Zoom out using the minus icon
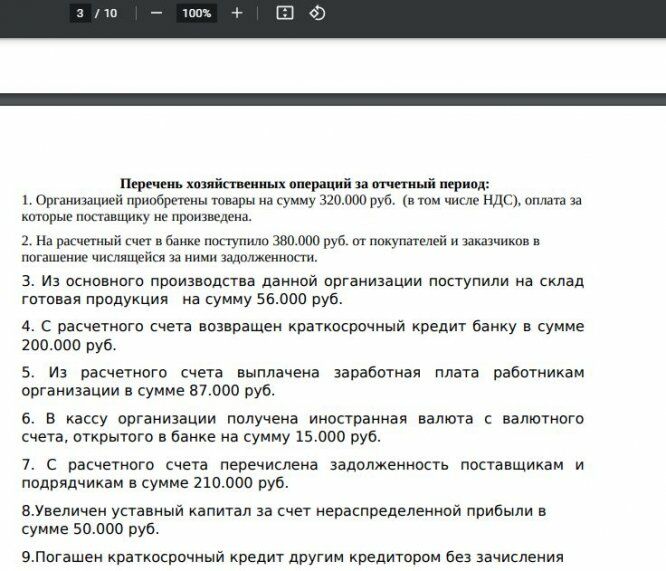Viewport: 666px width, 571px height. (156, 13)
